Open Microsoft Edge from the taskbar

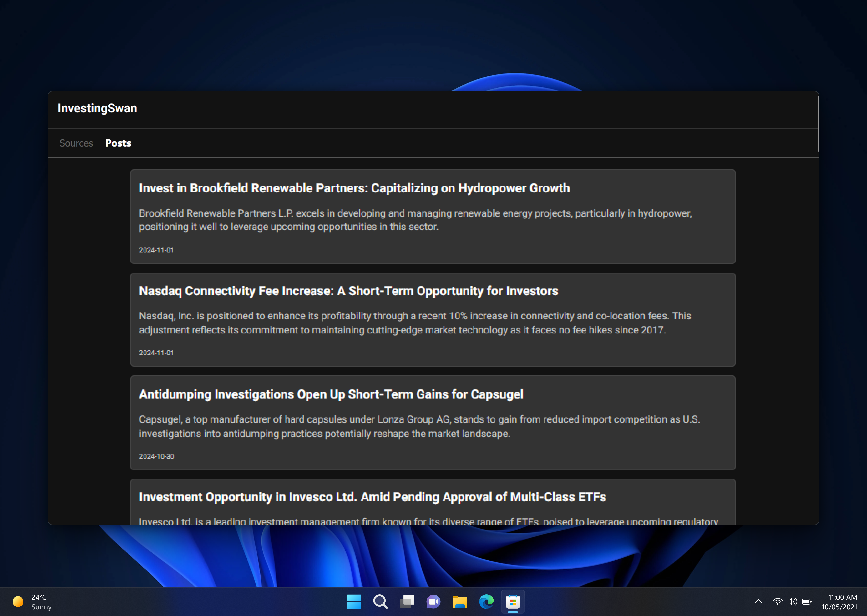[486, 602]
